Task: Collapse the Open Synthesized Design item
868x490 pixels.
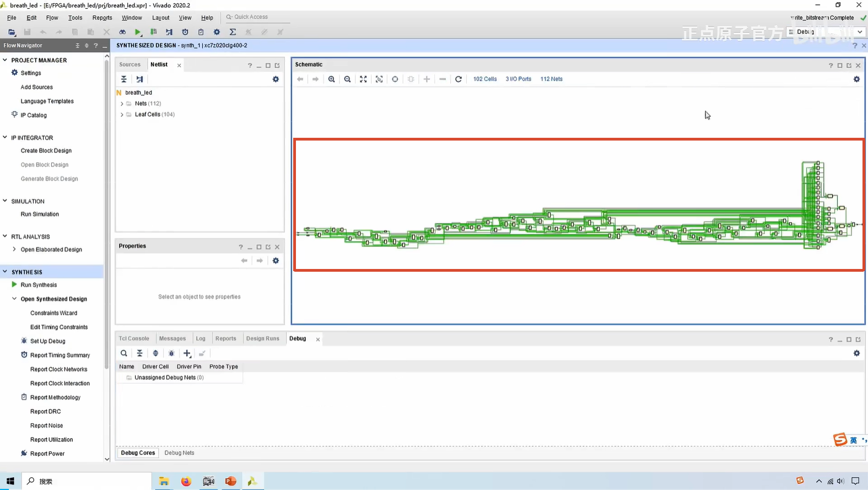Action: [x=14, y=299]
